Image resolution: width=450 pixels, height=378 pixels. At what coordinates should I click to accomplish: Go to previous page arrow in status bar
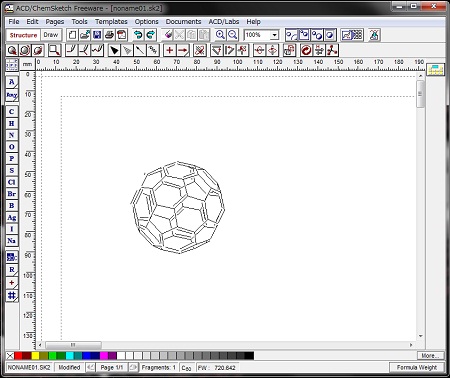coord(90,367)
